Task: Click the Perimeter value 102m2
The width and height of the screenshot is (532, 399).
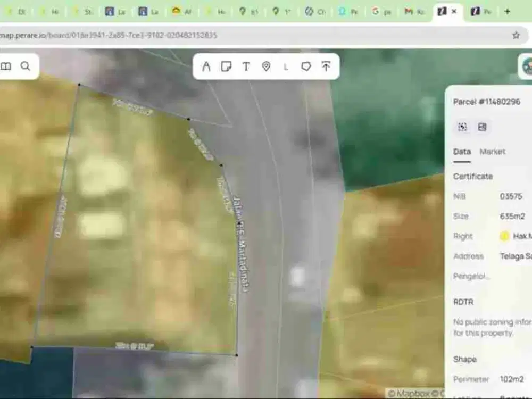Action: pos(512,379)
